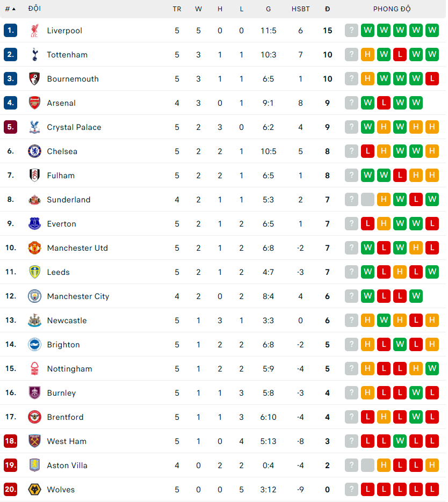Sort table by the # rank arrow
Screen dimensions: 448x502
11,9
